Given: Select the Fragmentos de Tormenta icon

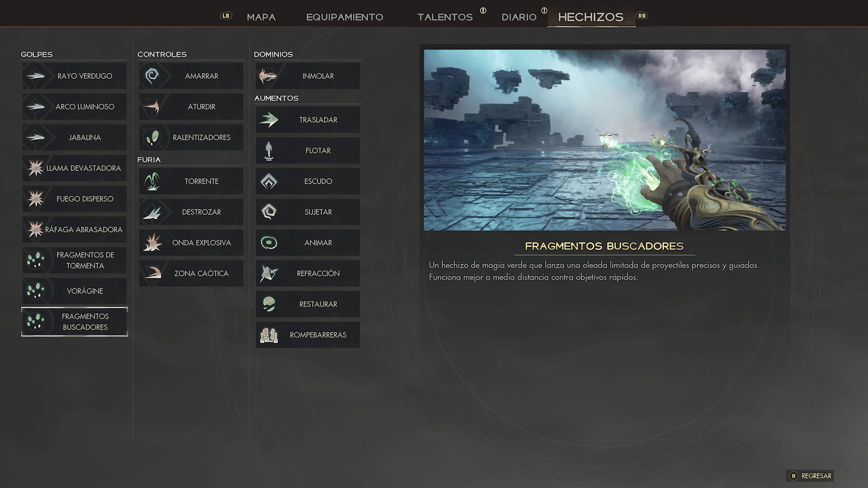Looking at the screenshot, I should [35, 260].
